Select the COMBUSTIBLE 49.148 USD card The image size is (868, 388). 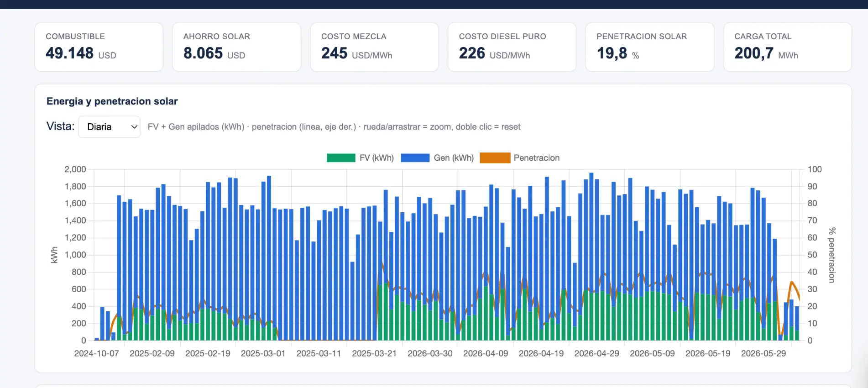[x=99, y=47]
